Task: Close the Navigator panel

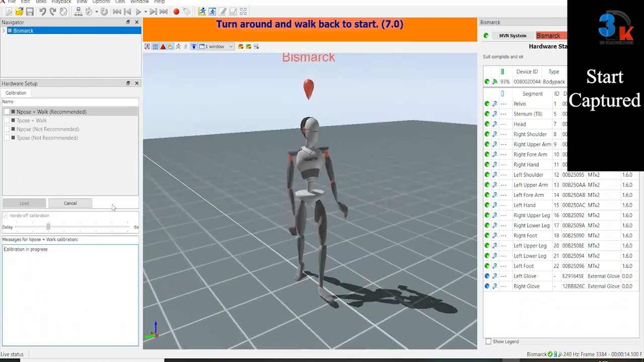Action: (137, 22)
